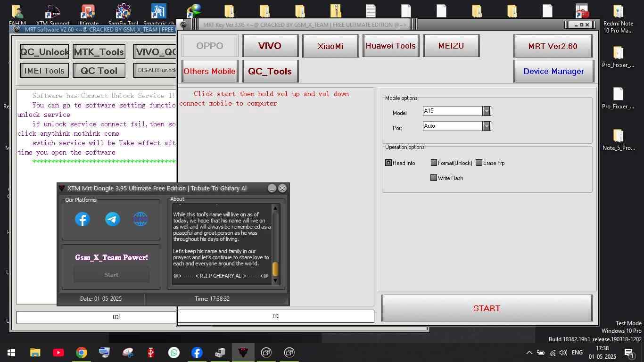This screenshot has width=644, height=362.
Task: Click QC Tool in MRT Software window
Action: (99, 71)
